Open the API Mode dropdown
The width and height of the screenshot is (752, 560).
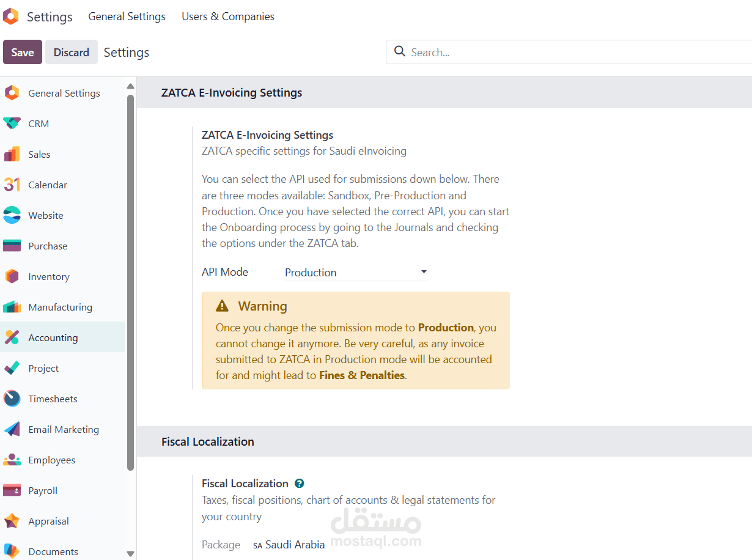[x=355, y=272]
